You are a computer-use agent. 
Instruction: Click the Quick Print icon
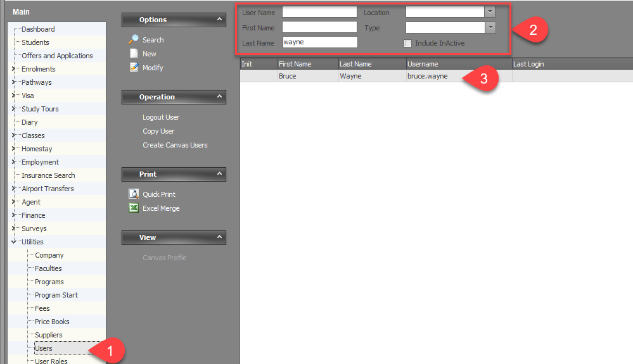(x=134, y=194)
